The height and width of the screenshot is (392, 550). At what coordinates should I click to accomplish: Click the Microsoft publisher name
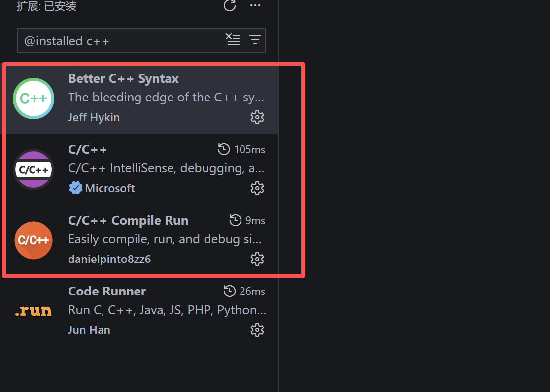(x=110, y=188)
